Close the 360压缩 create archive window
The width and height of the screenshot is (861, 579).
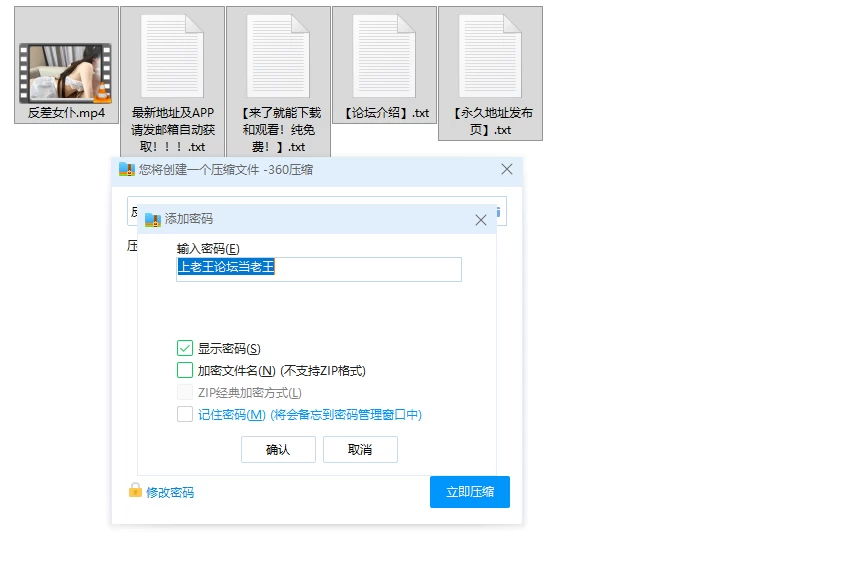507,169
